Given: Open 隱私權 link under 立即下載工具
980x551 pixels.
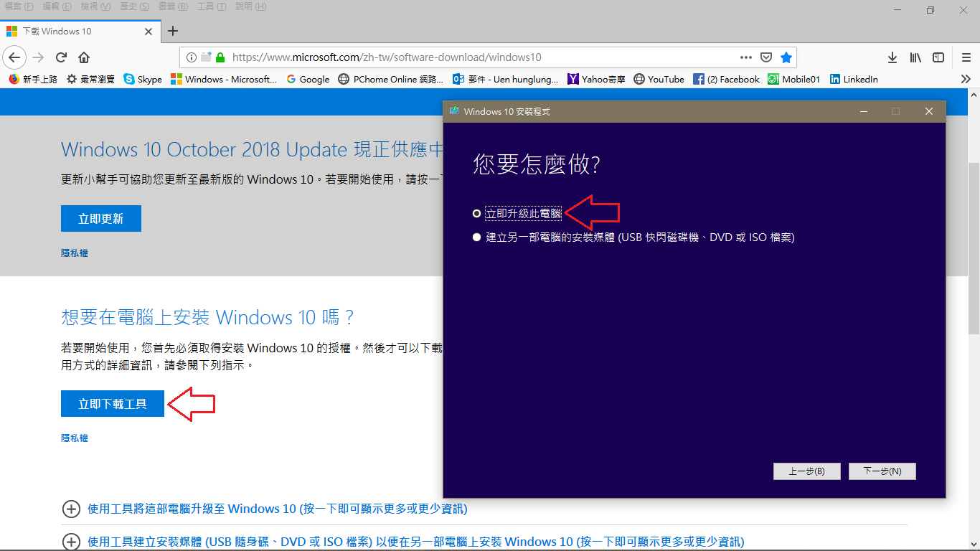Looking at the screenshot, I should pyautogui.click(x=75, y=438).
